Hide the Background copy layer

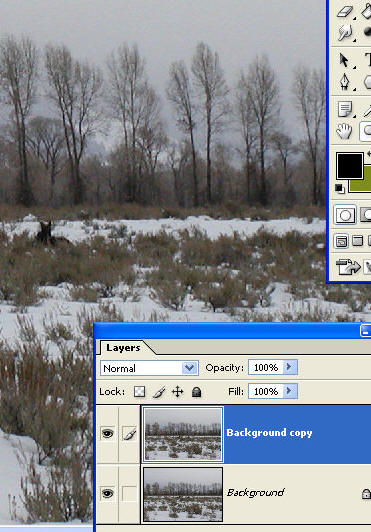click(x=108, y=433)
